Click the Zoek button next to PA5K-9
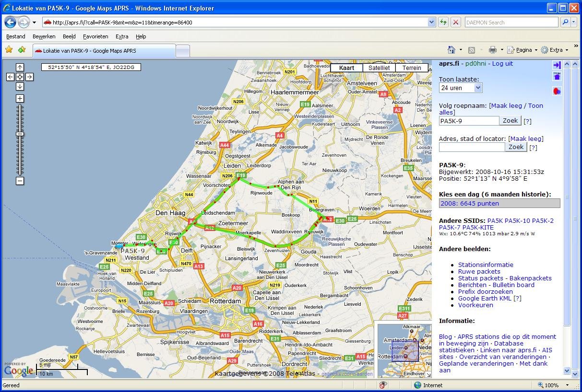The height and width of the screenshot is (392, 582). (510, 121)
